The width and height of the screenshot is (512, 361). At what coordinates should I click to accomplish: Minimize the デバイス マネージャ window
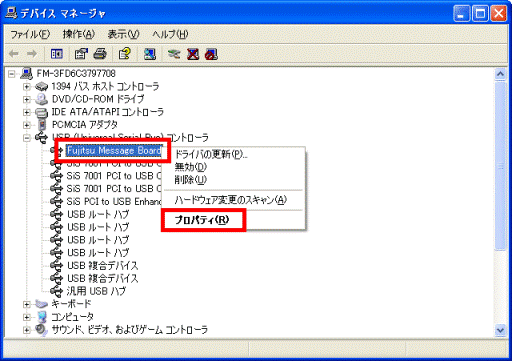point(461,14)
